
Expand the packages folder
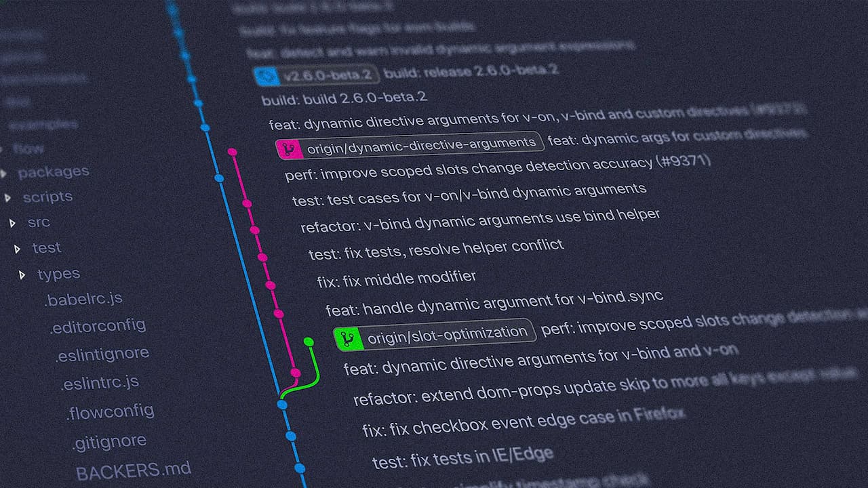[53, 171]
